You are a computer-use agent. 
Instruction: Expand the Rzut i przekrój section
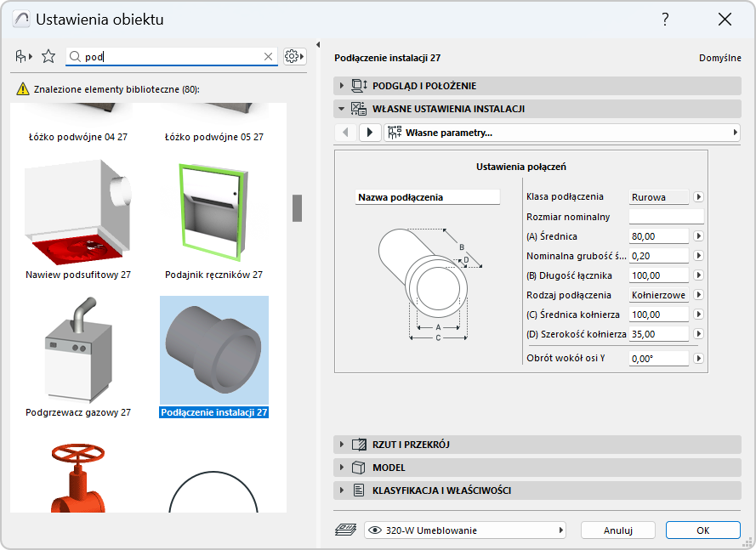point(341,445)
